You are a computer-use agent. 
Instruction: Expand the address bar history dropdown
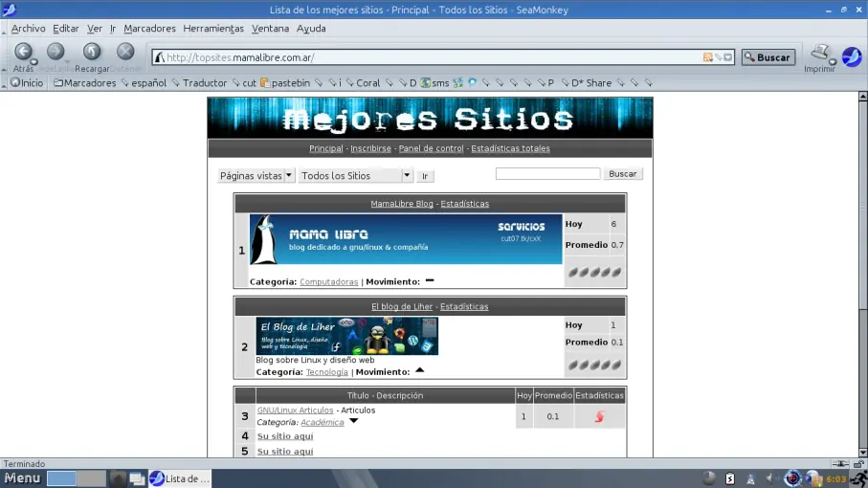tap(728, 57)
